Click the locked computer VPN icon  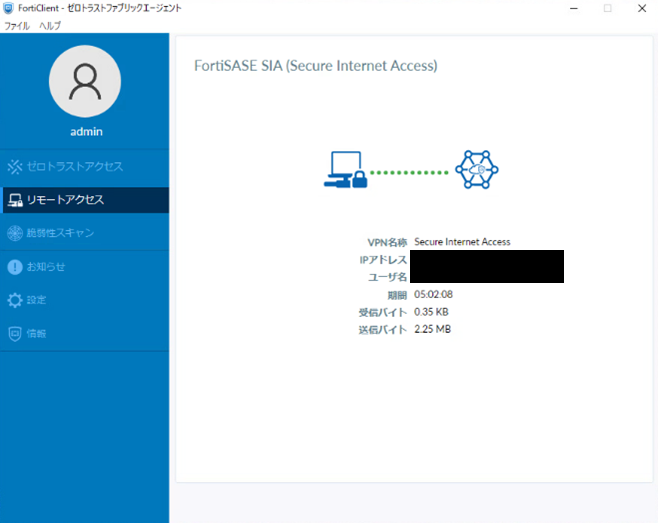coord(345,170)
